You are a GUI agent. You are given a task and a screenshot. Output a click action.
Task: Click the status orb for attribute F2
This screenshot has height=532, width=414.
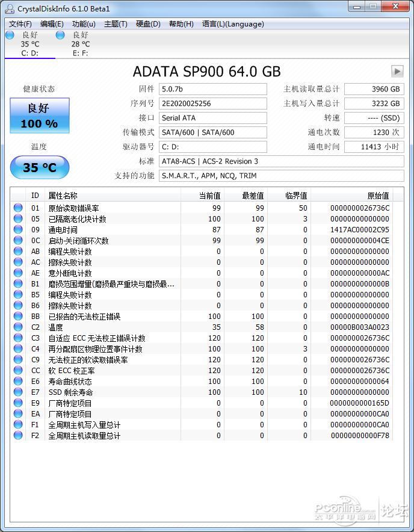pyautogui.click(x=18, y=435)
